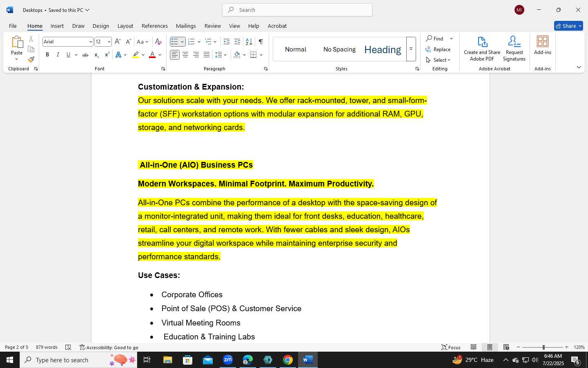The image size is (588, 368).
Task: Toggle Center alignment
Action: 185,55
